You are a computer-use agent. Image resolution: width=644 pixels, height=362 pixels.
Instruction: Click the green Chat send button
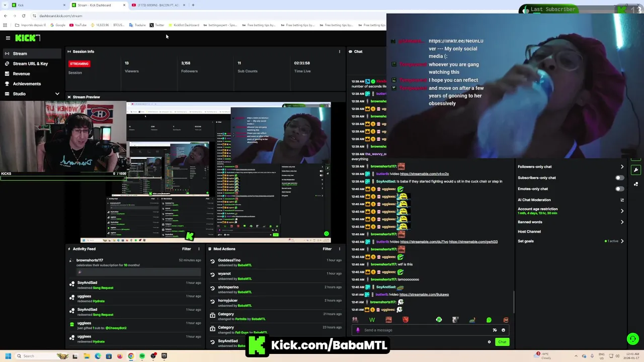502,342
